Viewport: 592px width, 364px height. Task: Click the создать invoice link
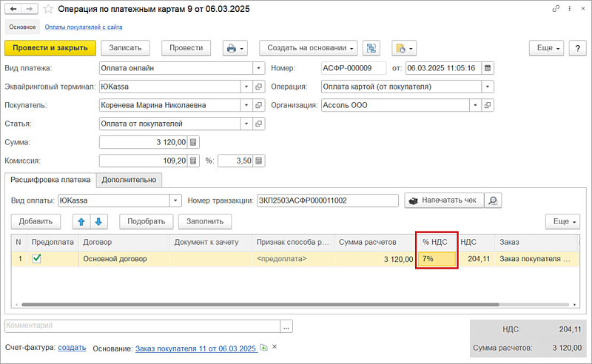coord(72,348)
